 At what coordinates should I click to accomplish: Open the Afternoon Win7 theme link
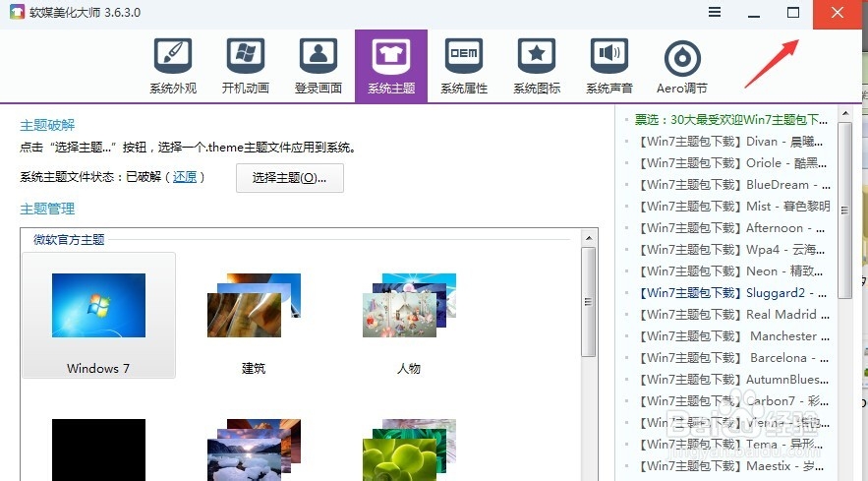730,228
